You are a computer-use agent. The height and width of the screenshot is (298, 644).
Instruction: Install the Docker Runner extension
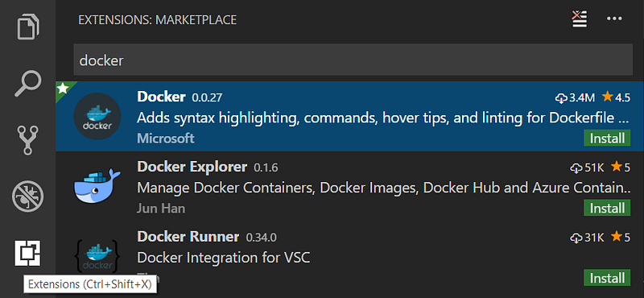pyautogui.click(x=607, y=279)
